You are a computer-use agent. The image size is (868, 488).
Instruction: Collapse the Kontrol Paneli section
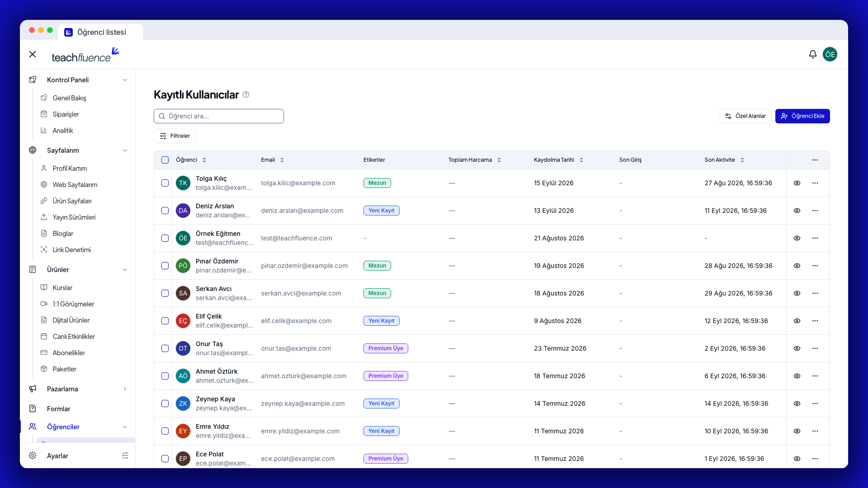point(125,80)
